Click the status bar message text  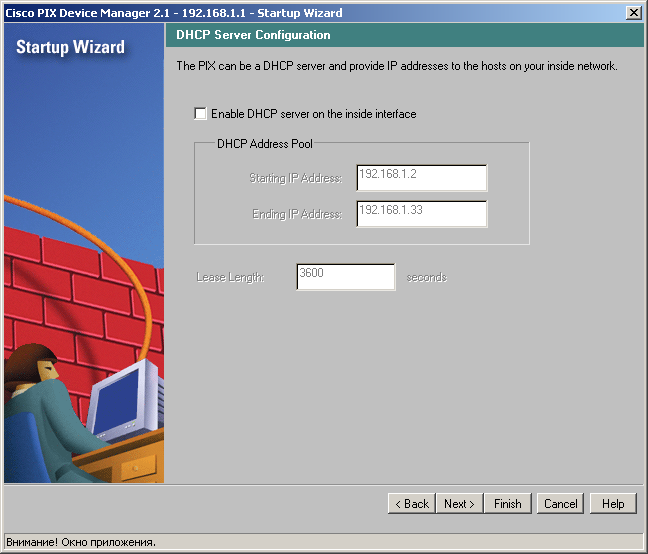pyautogui.click(x=81, y=542)
